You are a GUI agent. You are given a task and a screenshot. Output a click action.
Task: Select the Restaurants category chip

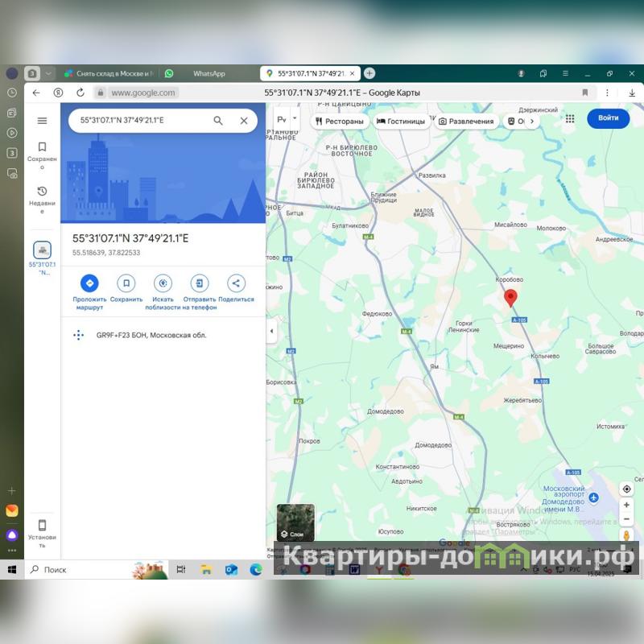[x=339, y=122]
